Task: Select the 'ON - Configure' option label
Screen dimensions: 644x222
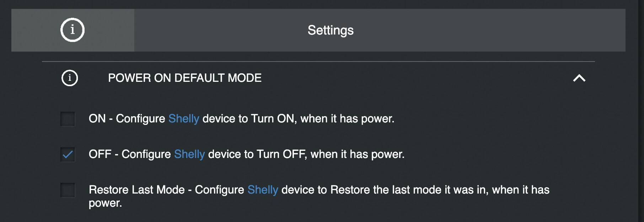Action: click(x=127, y=118)
